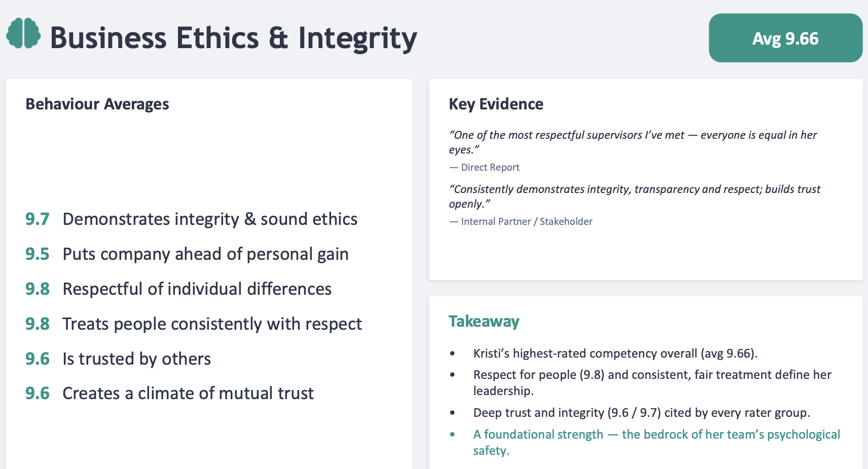
Task: Click the Key Evidence heading
Action: [x=496, y=104]
